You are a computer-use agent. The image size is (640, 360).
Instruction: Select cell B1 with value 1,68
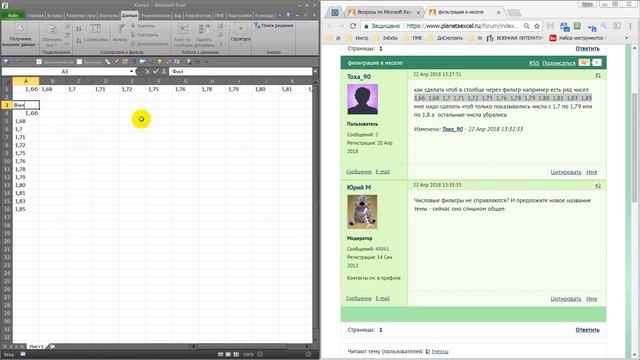52,89
